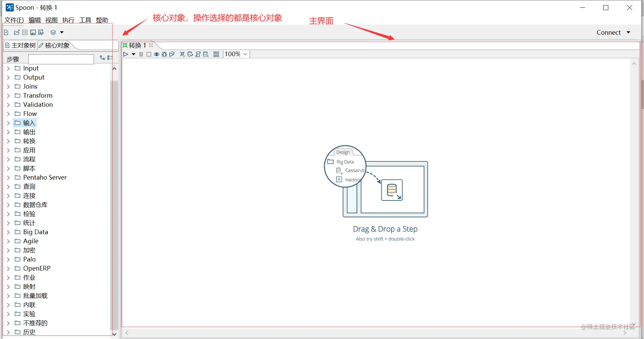Open the 视图 menu
Screen dimensions: 644x339
click(52, 20)
